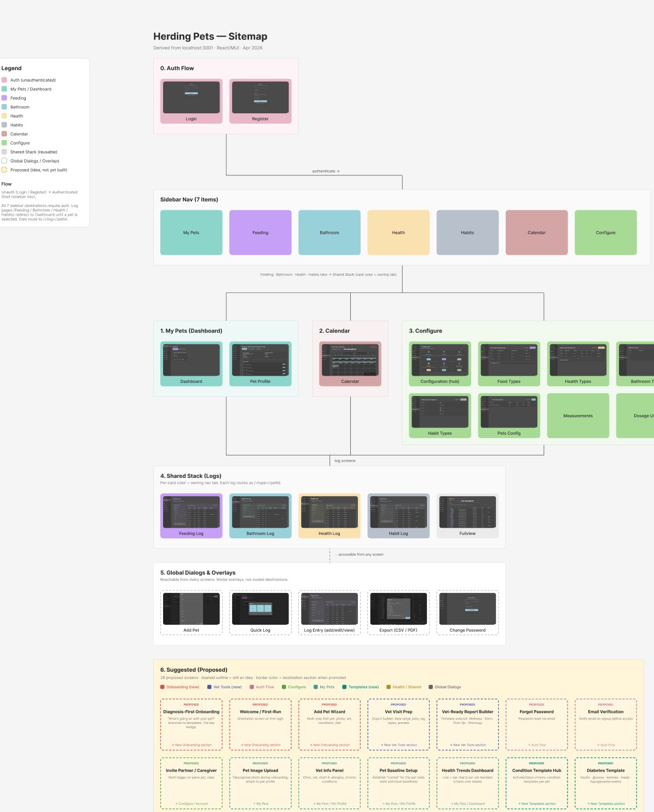Select the Add Pet Wizard proposed card

(x=329, y=724)
